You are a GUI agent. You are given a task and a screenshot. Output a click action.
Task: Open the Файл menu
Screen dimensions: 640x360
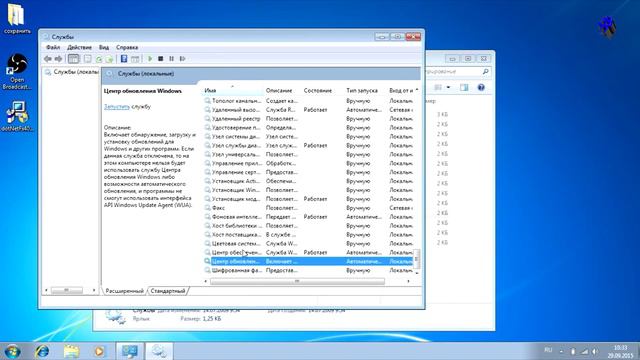click(53, 47)
